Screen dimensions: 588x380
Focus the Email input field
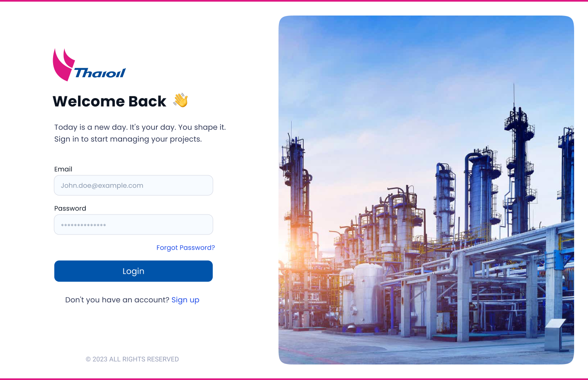134,186
